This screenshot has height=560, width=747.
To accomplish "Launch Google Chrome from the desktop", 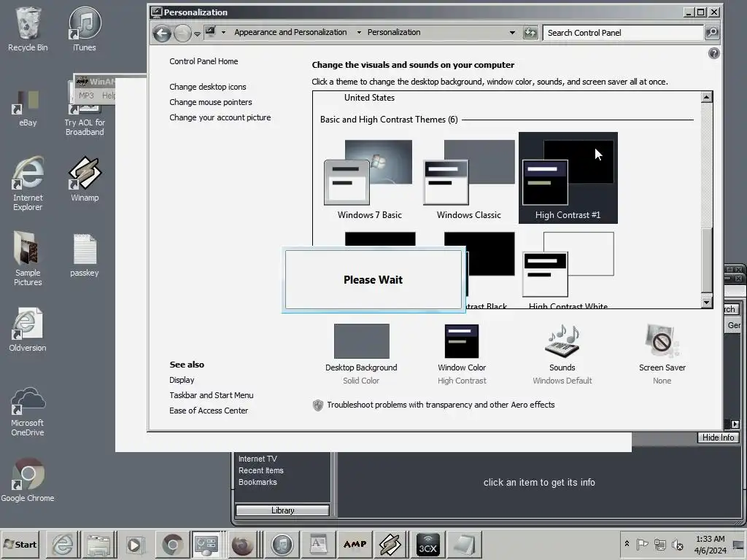I will click(28, 480).
